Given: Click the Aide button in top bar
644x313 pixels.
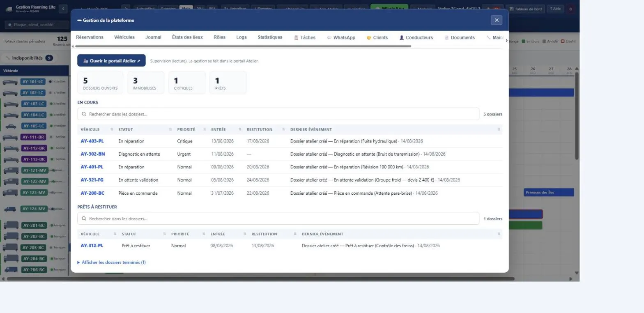Looking at the screenshot, I should coord(555,9).
